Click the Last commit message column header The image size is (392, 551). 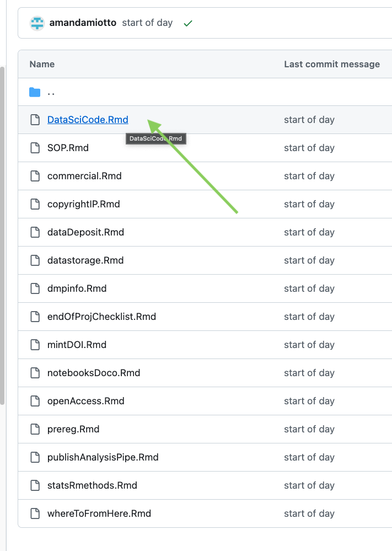point(332,64)
